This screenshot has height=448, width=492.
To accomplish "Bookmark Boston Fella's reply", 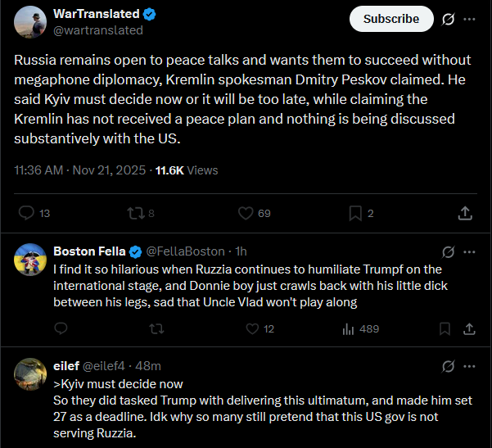I will pyautogui.click(x=445, y=328).
